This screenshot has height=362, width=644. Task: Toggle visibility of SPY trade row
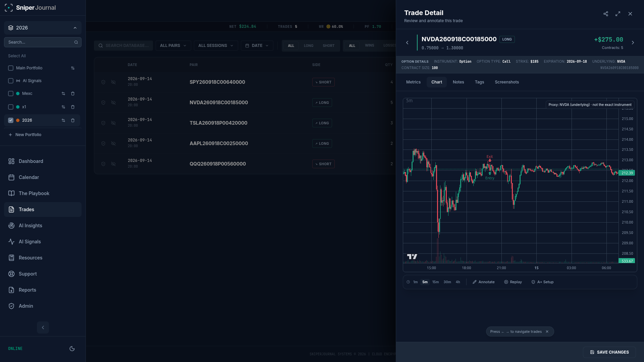tap(113, 82)
